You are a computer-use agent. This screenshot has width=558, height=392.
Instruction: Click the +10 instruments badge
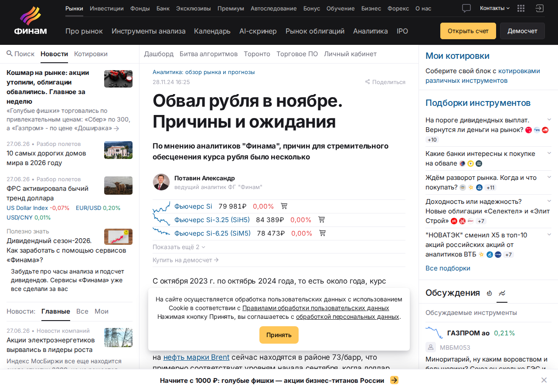click(x=432, y=140)
